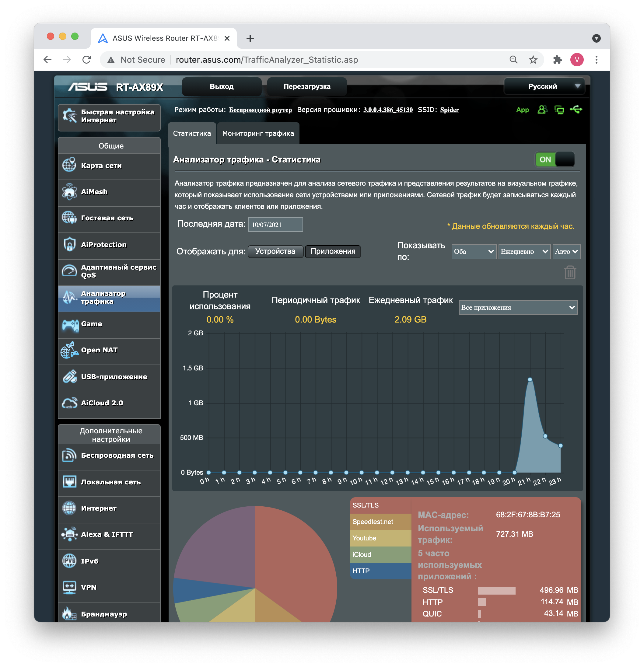The width and height of the screenshot is (644, 667).
Task: Open the Open NAT sidebar icon
Action: [69, 351]
